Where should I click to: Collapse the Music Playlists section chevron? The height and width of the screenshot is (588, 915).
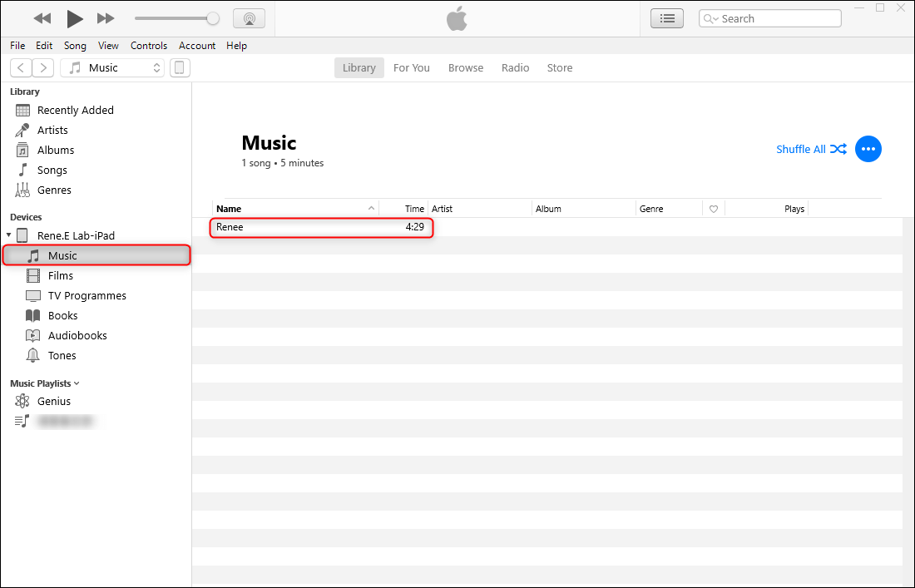[x=77, y=383]
